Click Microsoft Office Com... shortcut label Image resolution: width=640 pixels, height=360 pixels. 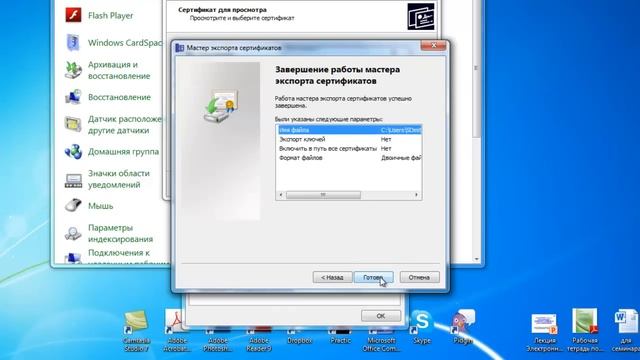point(381,344)
